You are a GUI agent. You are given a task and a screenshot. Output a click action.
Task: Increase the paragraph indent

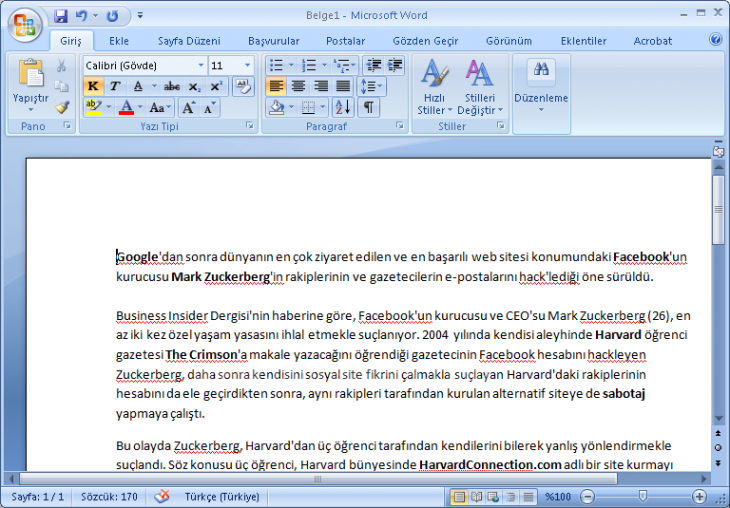(x=394, y=65)
